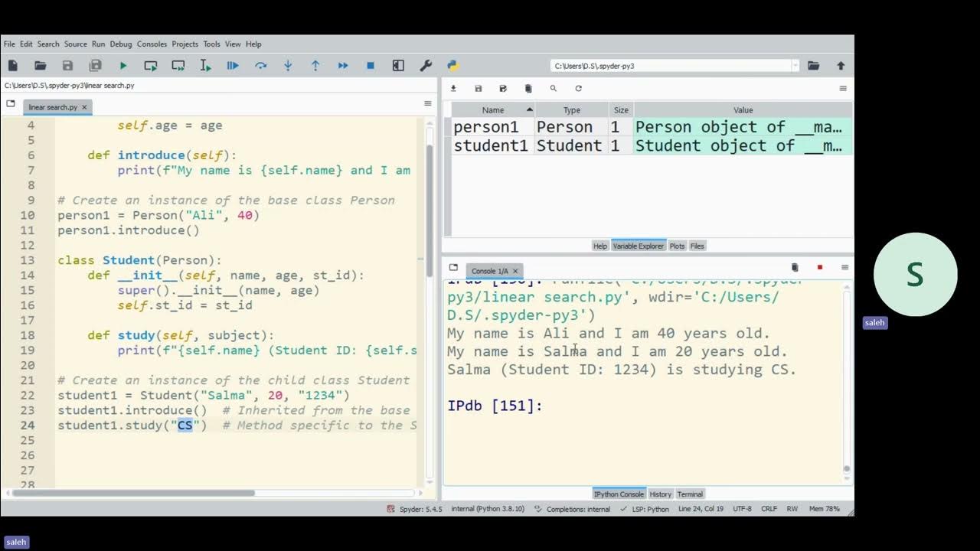980x551 pixels.
Task: Select the person1 variable row
Action: coord(652,127)
